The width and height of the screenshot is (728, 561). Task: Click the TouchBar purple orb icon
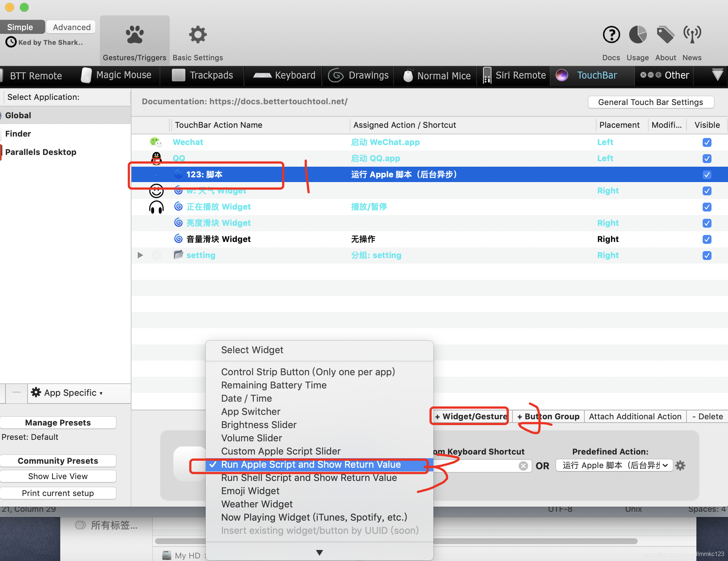coord(562,75)
